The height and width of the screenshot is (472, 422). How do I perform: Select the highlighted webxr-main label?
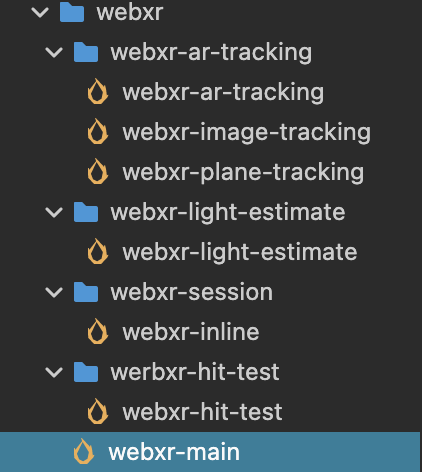pos(174,452)
